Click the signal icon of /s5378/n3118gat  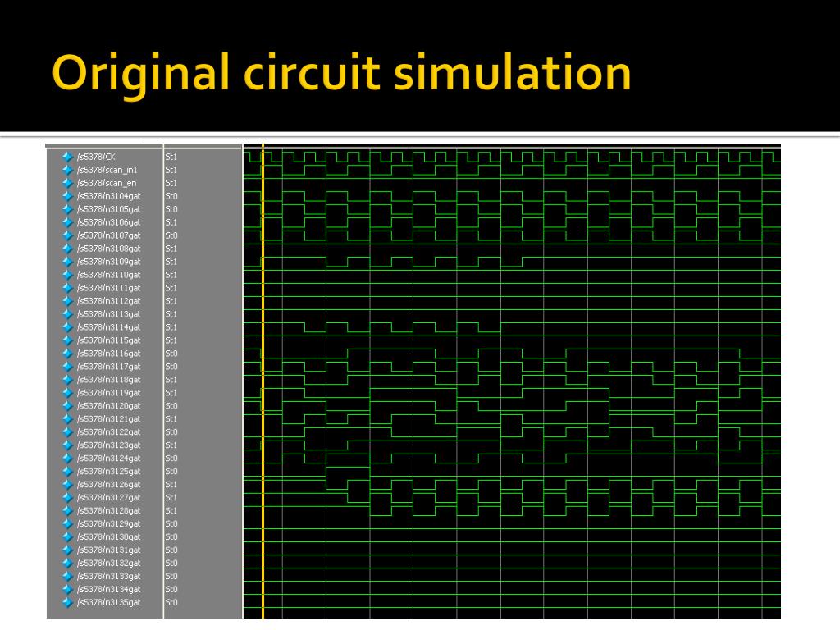[67, 380]
